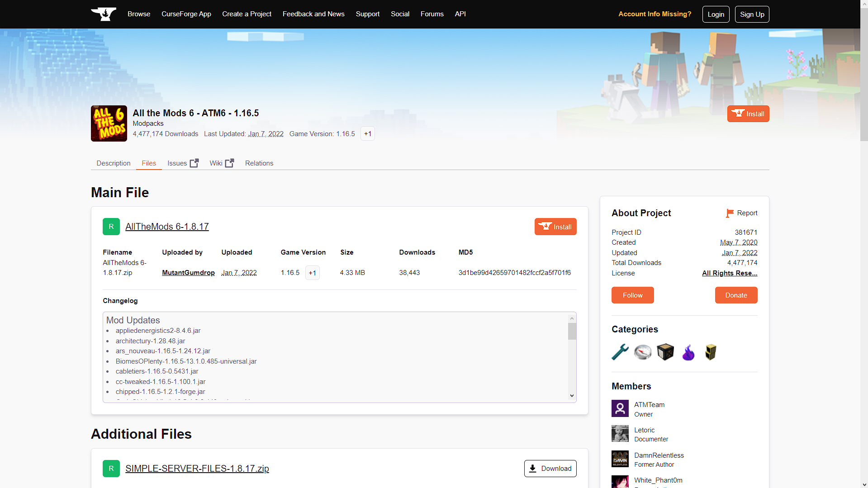Click the purple flame category icon

(x=688, y=352)
